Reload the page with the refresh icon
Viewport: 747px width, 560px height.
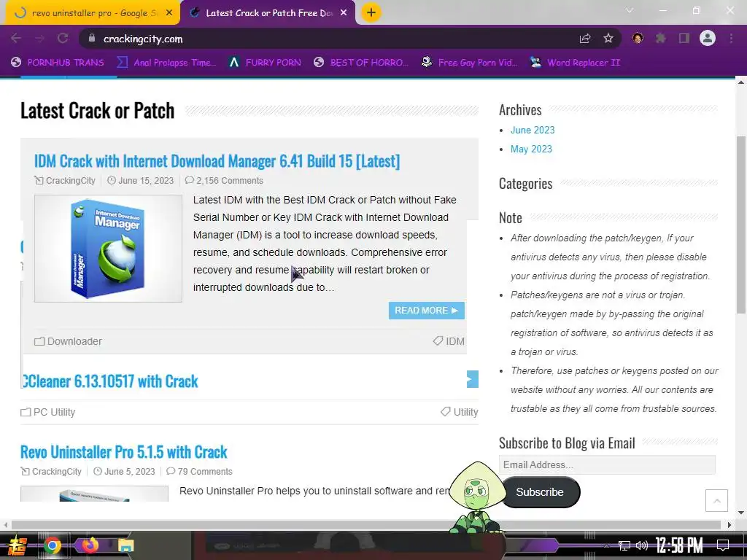point(63,39)
